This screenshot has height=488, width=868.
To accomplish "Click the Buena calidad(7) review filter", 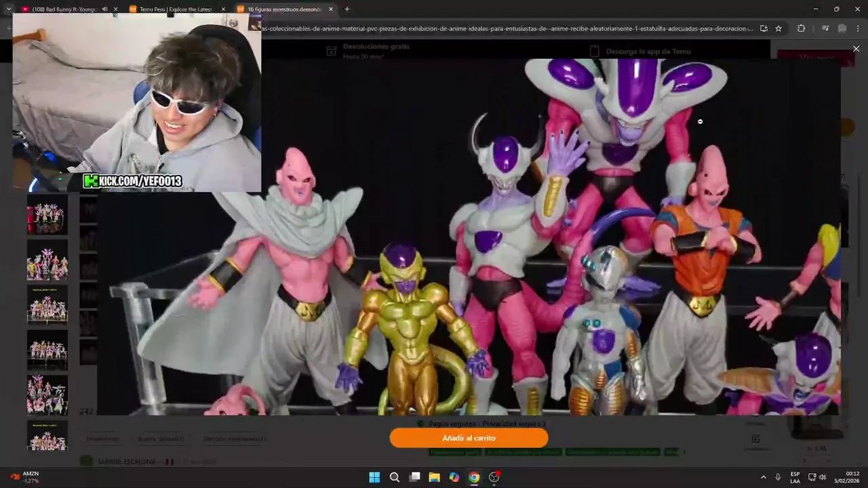I will pos(161,439).
